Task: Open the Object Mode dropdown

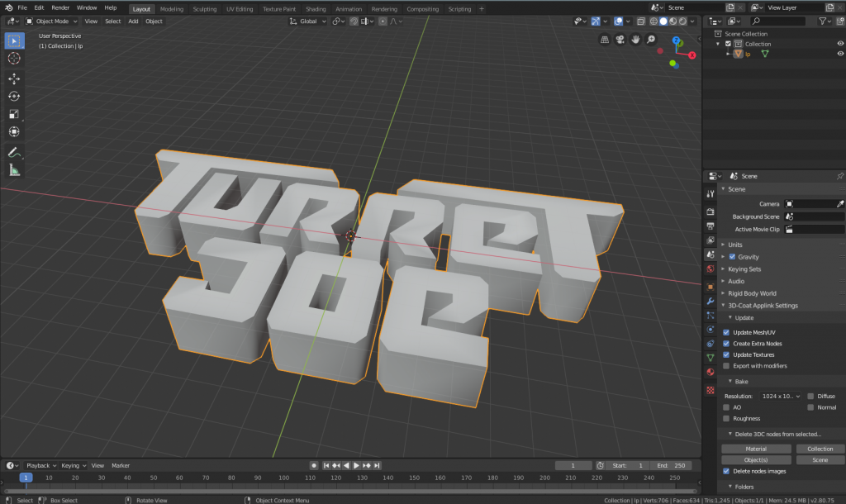Action: point(52,21)
